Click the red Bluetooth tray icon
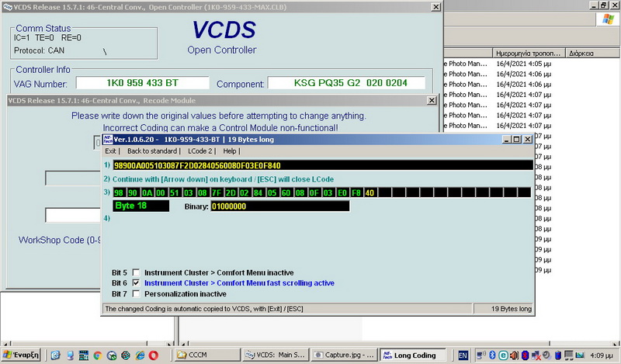The width and height of the screenshot is (621, 364). pos(526,355)
